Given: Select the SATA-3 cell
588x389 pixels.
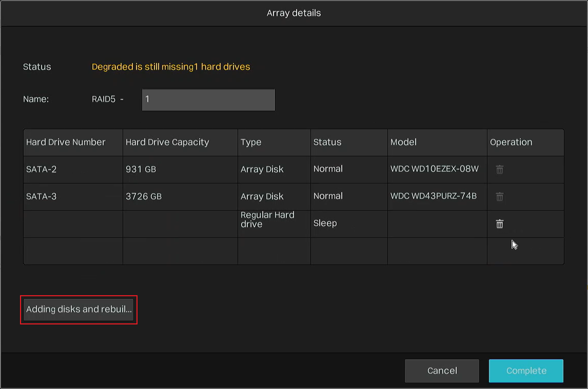Looking at the screenshot, I should coord(73,197).
